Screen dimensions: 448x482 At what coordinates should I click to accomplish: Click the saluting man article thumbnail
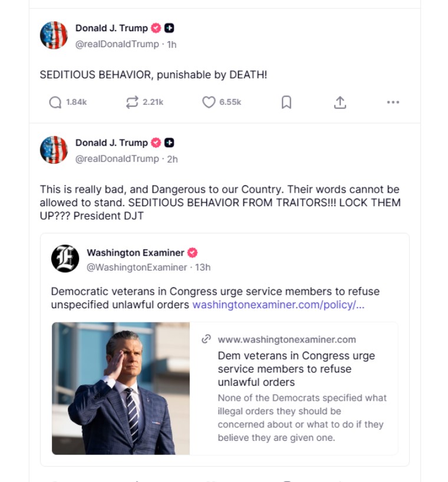[x=121, y=388]
